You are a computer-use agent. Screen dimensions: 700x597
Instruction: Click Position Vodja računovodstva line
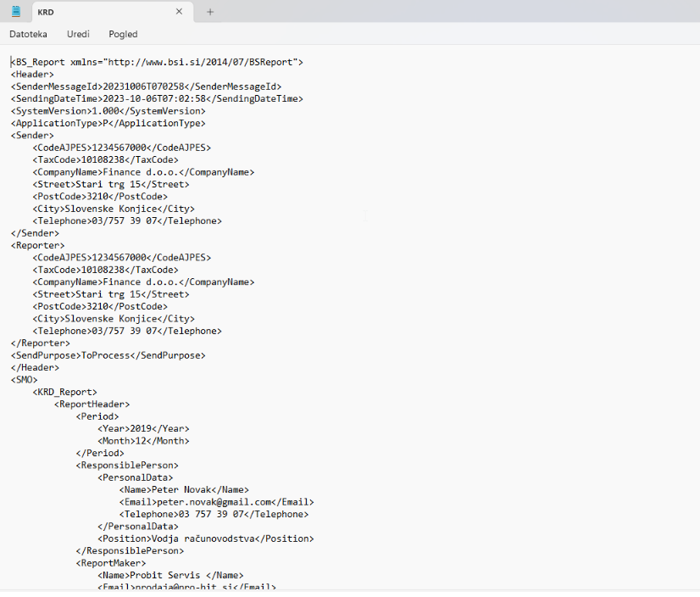pyautogui.click(x=206, y=538)
